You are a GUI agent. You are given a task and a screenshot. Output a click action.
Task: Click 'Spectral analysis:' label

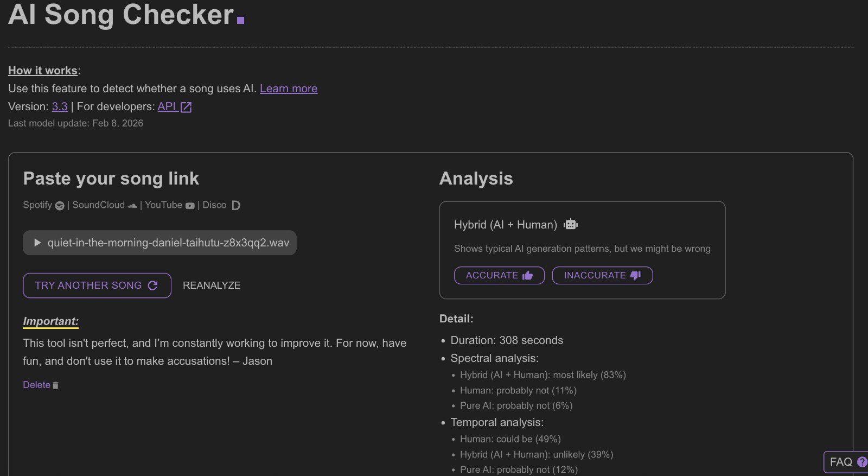[494, 358]
